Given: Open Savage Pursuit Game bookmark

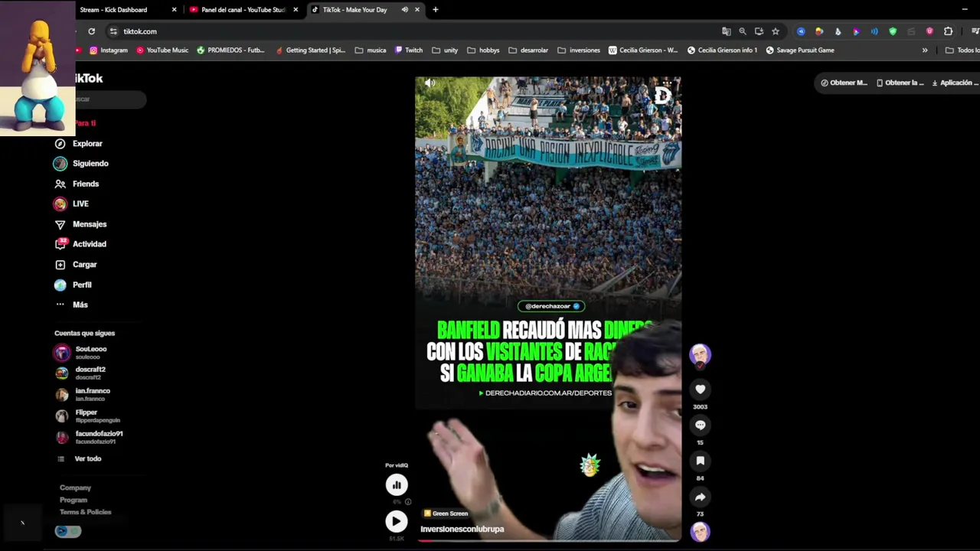Looking at the screenshot, I should coord(800,51).
